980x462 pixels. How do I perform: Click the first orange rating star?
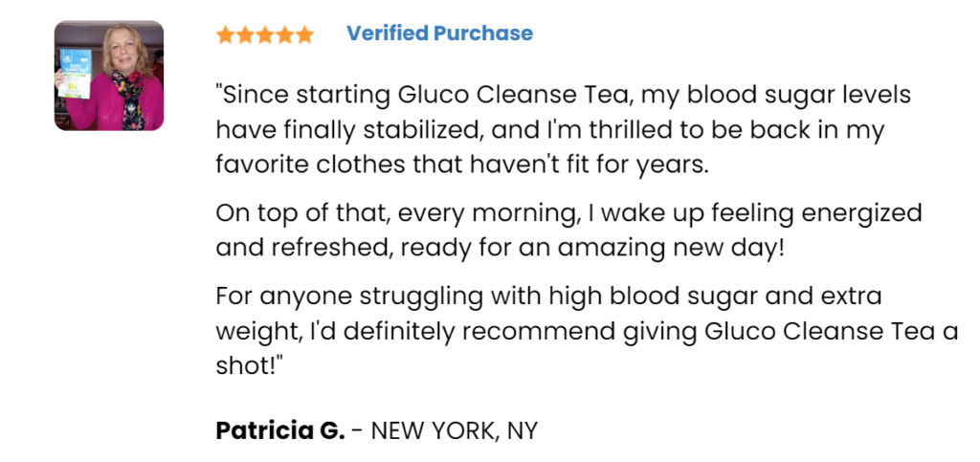225,35
